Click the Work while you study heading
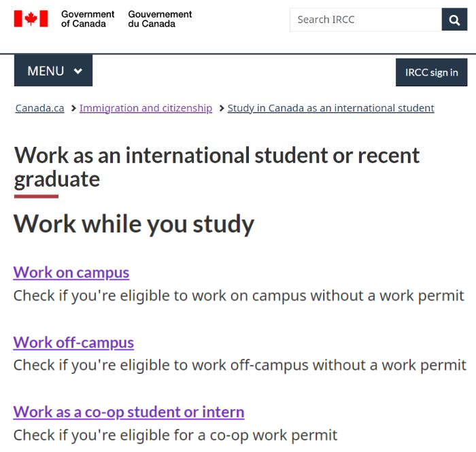476x452 pixels. [134, 224]
